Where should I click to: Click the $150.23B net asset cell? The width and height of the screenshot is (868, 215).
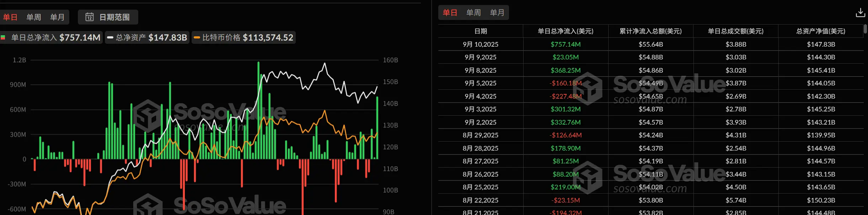(821, 200)
